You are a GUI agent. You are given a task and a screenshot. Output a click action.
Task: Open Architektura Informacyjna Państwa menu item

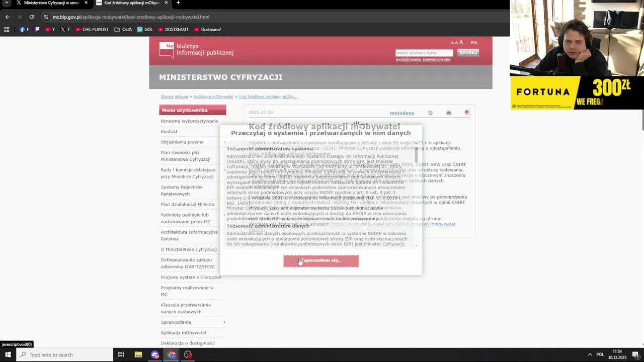tap(189, 235)
